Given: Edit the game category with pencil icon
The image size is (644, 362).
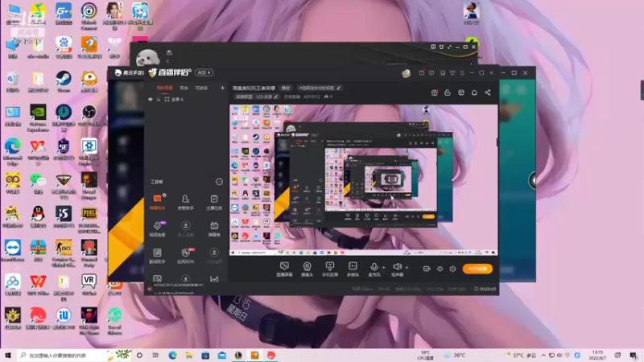Looking at the screenshot, I should [x=276, y=97].
